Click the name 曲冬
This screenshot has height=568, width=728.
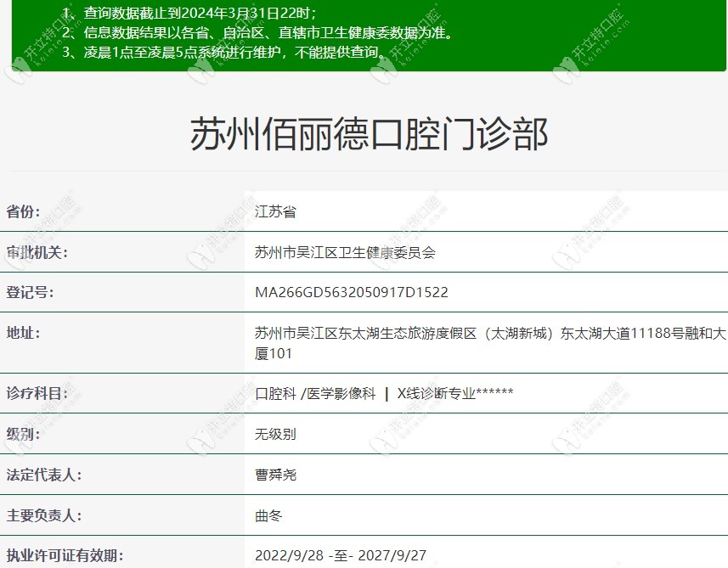[x=268, y=515]
